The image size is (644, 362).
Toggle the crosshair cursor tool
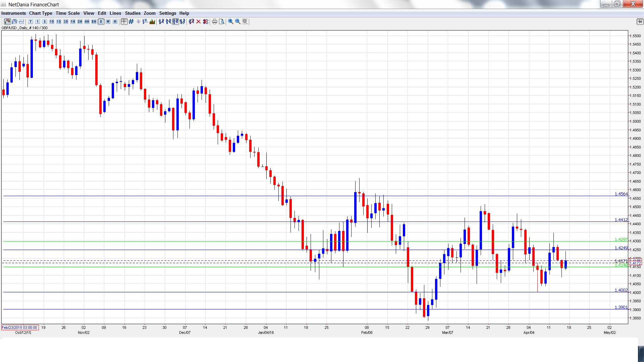tap(124, 21)
